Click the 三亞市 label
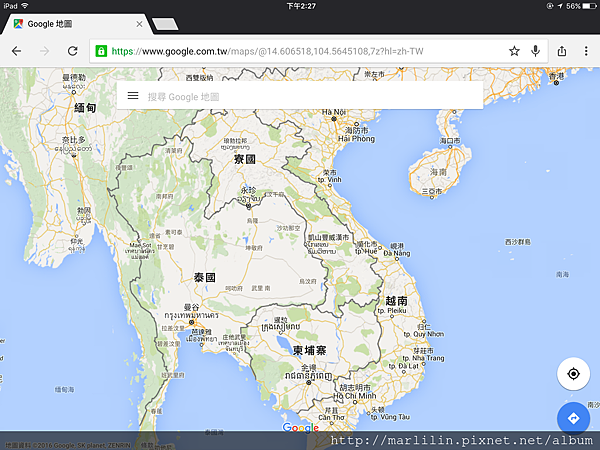This screenshot has width=600, height=450. pos(432,191)
